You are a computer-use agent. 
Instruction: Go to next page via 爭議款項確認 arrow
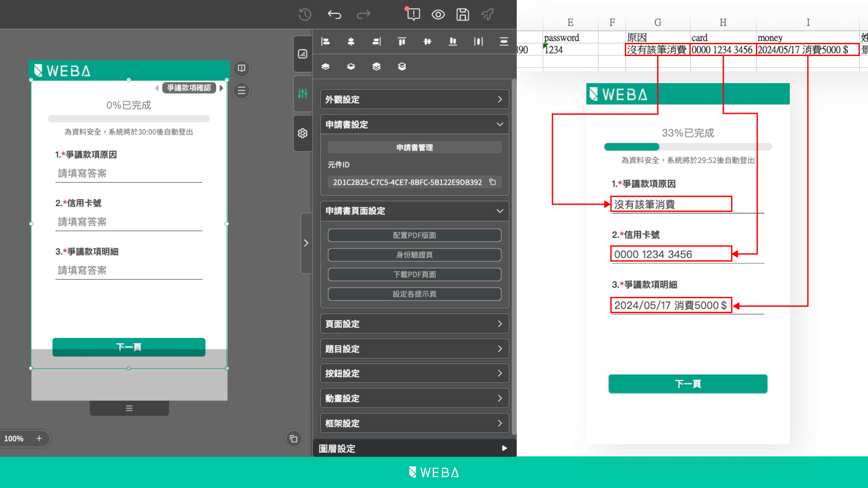(222, 88)
